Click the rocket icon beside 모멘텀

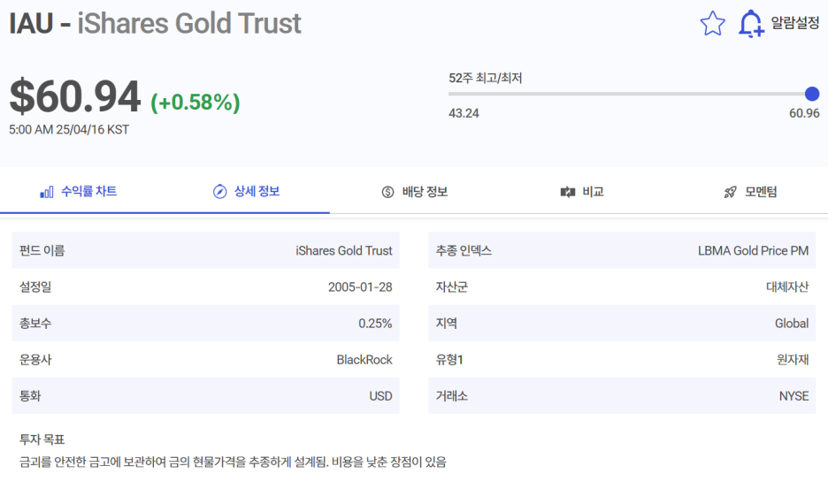tap(731, 192)
